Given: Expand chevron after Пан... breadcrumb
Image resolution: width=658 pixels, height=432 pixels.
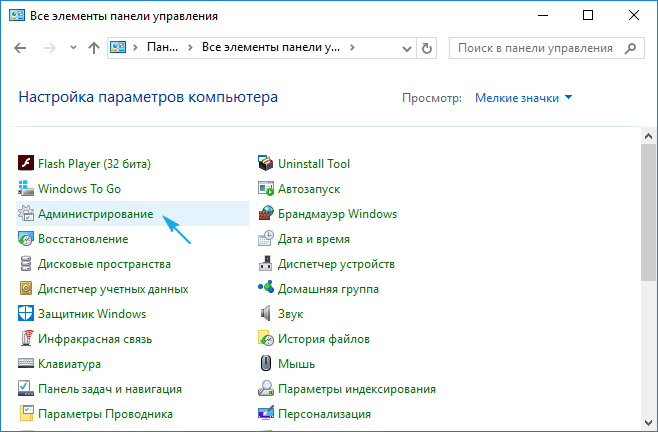Looking at the screenshot, I should pos(190,47).
